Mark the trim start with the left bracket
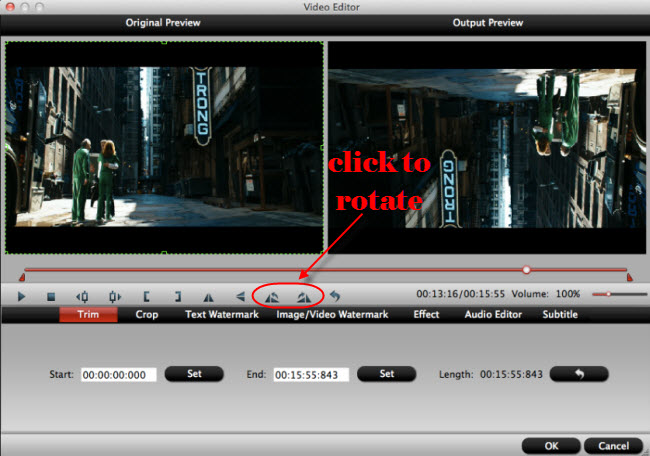This screenshot has height=456, width=650. pos(146,296)
